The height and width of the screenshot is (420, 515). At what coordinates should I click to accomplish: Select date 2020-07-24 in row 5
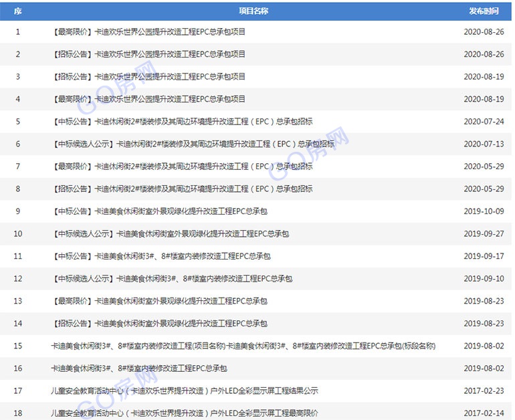pos(484,122)
